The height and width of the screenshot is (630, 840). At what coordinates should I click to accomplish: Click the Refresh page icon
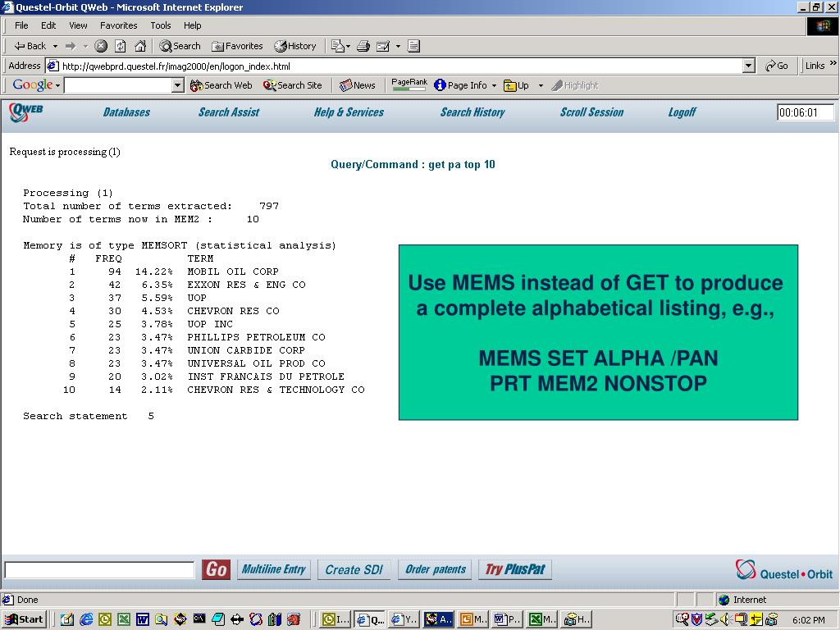pyautogui.click(x=121, y=46)
